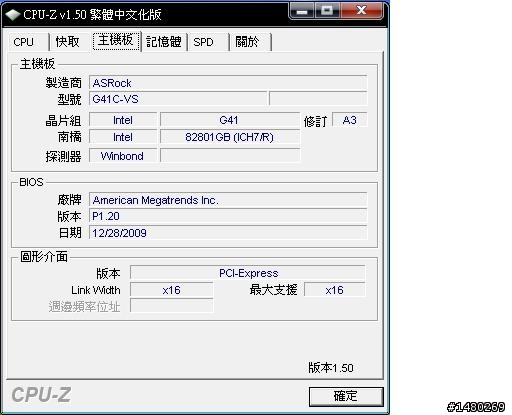The image size is (512, 415).
Task: Minimize the CPU-Z window
Action: [302, 11]
